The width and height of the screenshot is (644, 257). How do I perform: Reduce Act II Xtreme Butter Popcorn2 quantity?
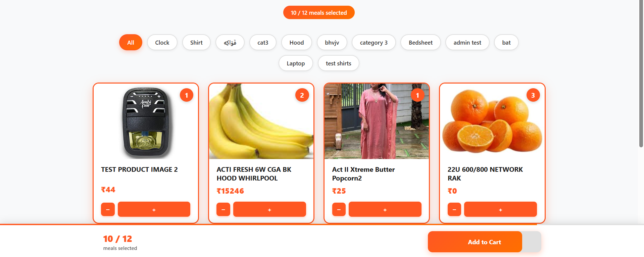(339, 209)
